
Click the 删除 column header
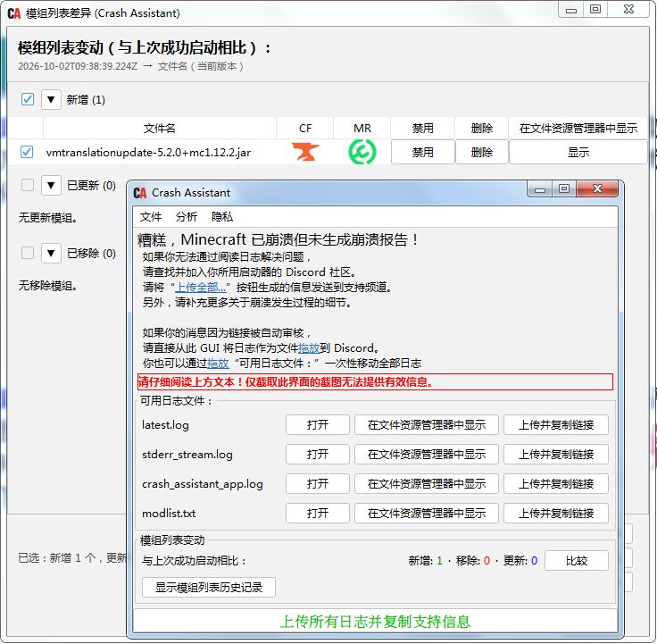tap(482, 129)
